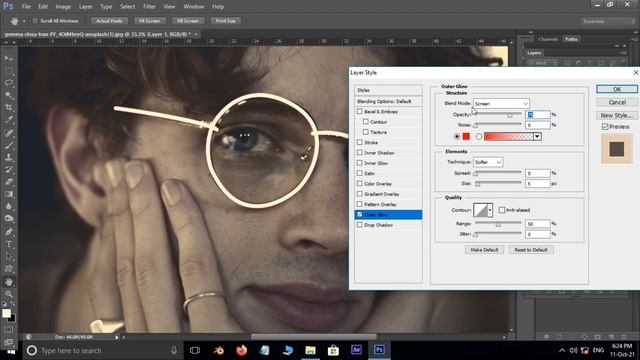This screenshot has height=360, width=640.
Task: Select the Dodge tool
Action: click(9, 219)
